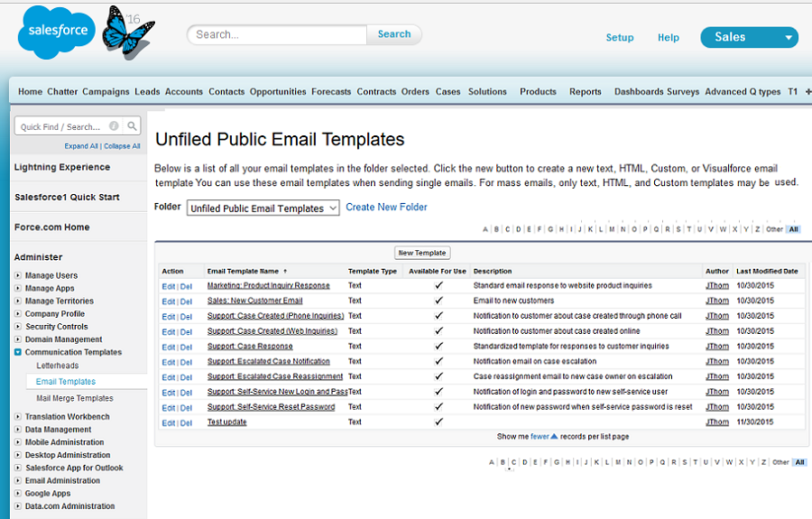Switch to the Cases tab
Image resolution: width=812 pixels, height=519 pixels.
448,92
